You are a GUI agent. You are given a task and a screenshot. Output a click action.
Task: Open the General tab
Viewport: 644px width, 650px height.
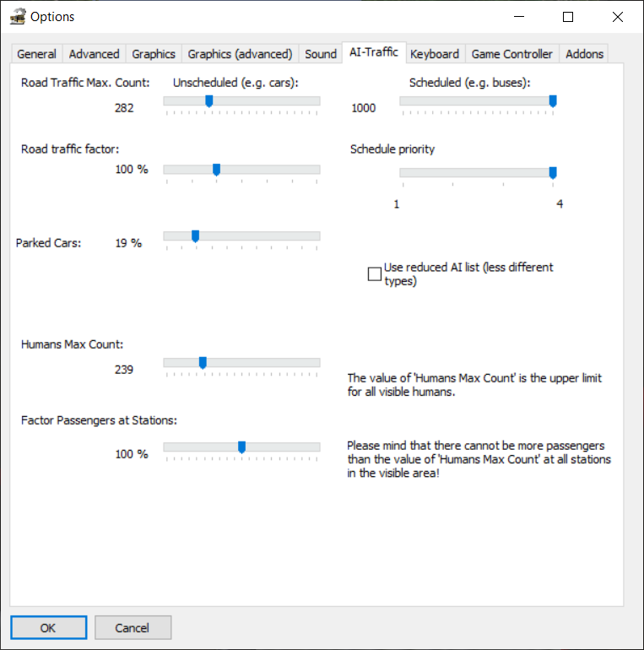pos(36,54)
